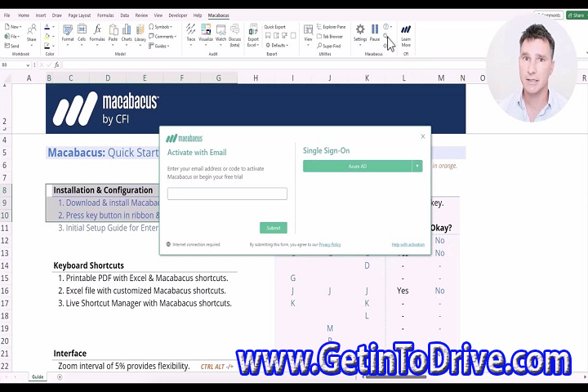This screenshot has height=392, width=588.
Task: Open the Azure AD sign-on dropdown arrow
Action: point(417,166)
